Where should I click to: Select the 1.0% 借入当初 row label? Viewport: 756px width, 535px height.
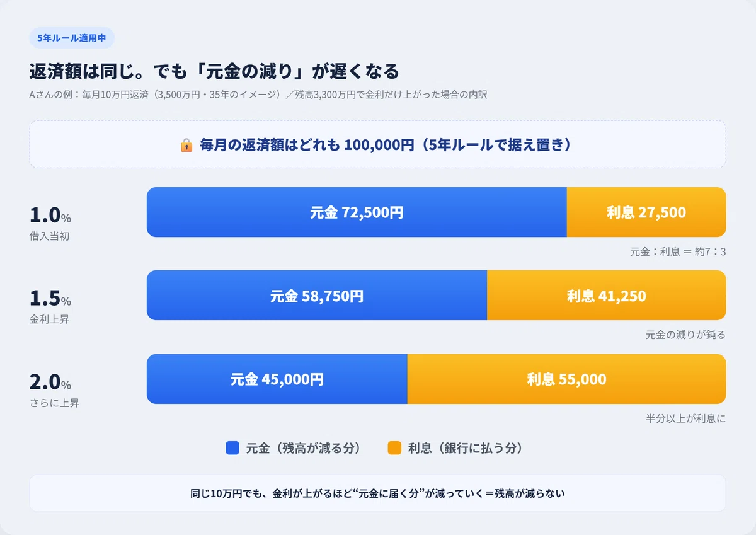51,223
